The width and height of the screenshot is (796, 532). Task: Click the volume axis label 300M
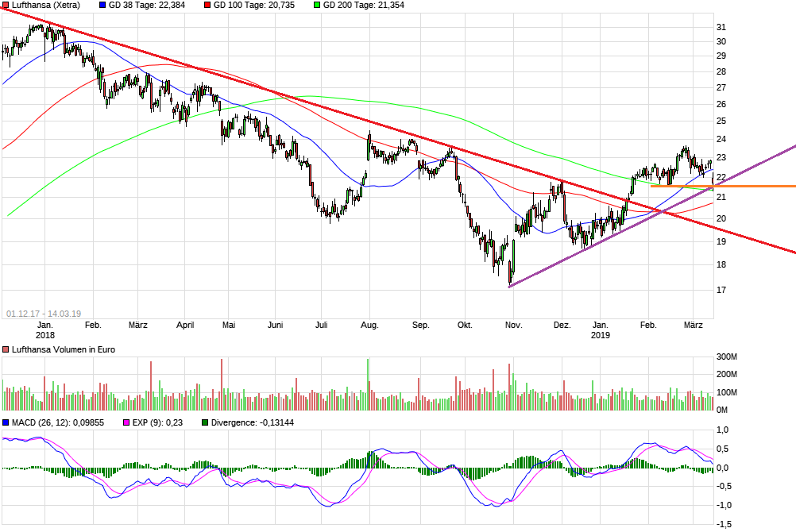tap(726, 357)
